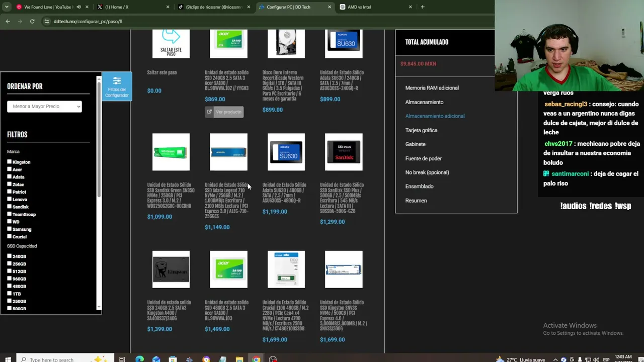The width and height of the screenshot is (644, 362).
Task: Open the Windows Start menu
Action: click(x=8, y=359)
